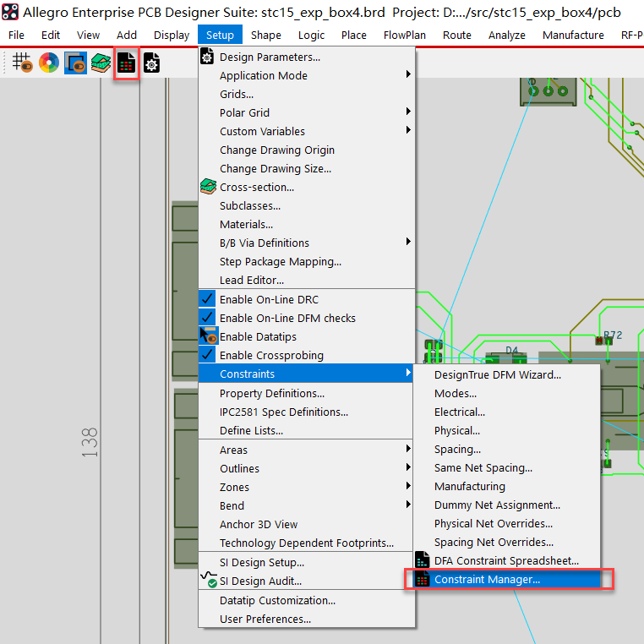Click the shadow mode toggle toolbar icon
The image size is (644, 644).
pos(75,63)
